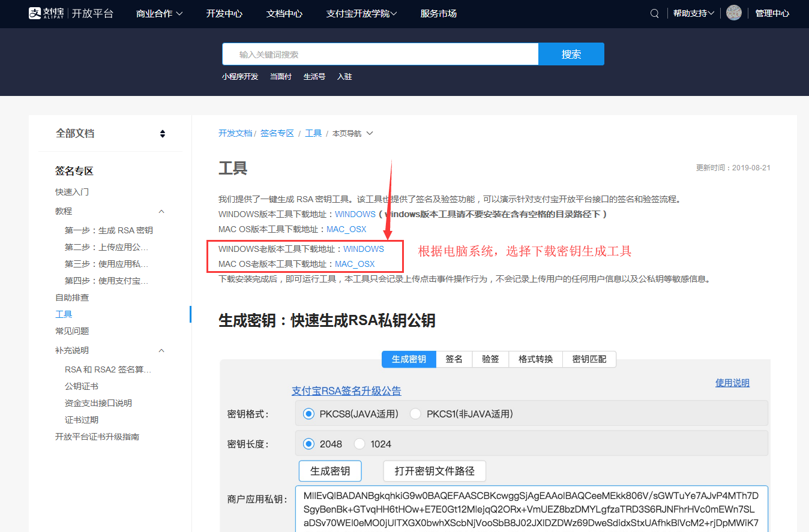Click the sort arrows beside 全部文档
Viewport: 809px width, 532px height.
pos(163,134)
